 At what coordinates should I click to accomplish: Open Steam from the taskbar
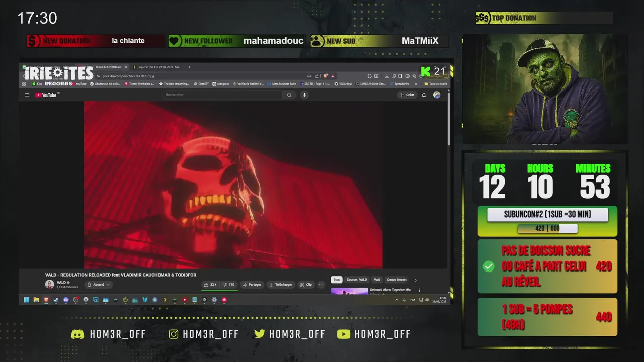(x=56, y=300)
